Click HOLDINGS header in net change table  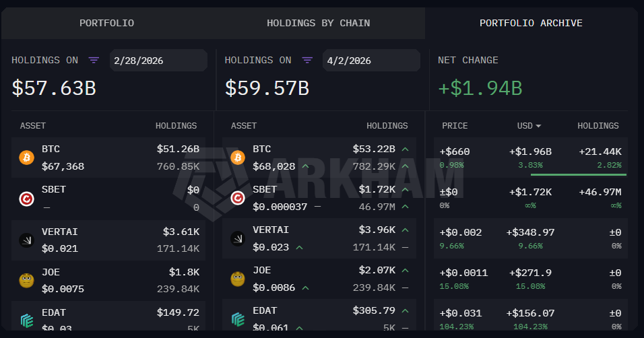coord(598,126)
